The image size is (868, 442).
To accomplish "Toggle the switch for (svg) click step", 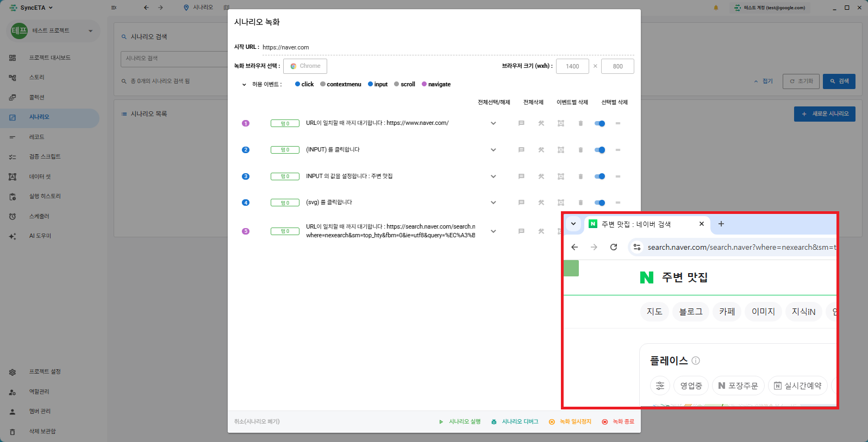I will click(x=600, y=203).
